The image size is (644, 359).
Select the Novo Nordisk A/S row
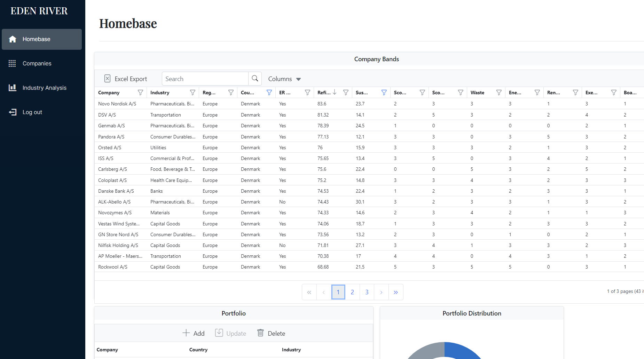[369, 104]
